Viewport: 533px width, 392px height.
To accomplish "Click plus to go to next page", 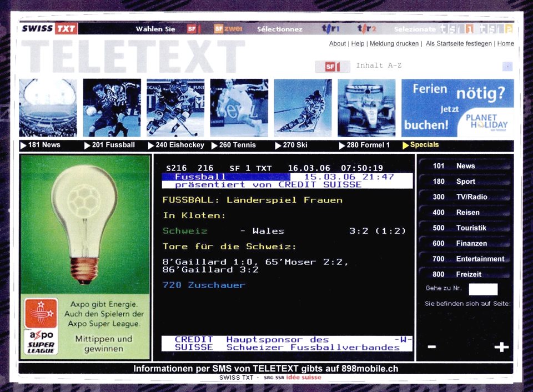I will (502, 347).
